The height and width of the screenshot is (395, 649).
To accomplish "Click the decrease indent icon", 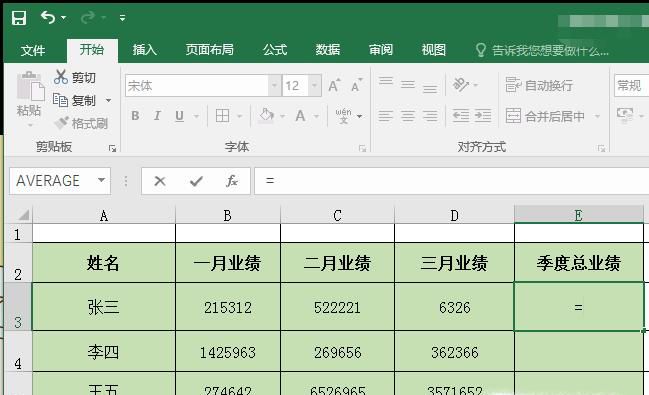I will 461,116.
